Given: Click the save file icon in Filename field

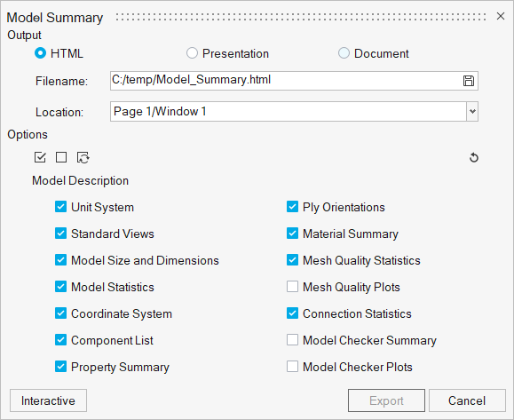Looking at the screenshot, I should pos(469,81).
